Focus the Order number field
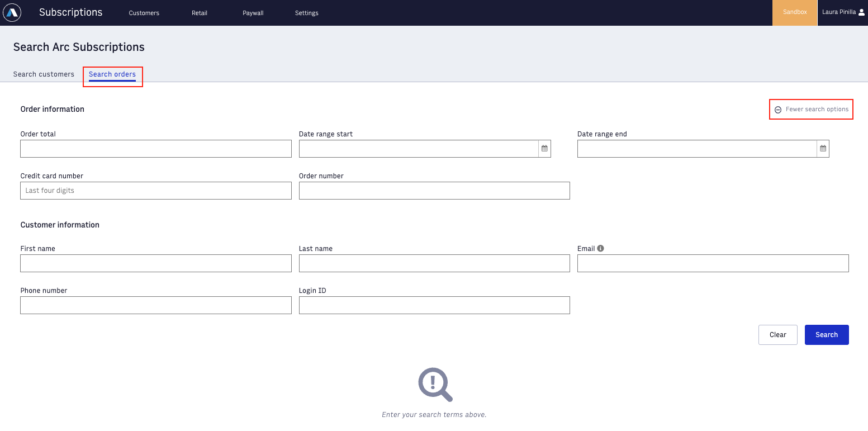868x431 pixels. coord(434,191)
